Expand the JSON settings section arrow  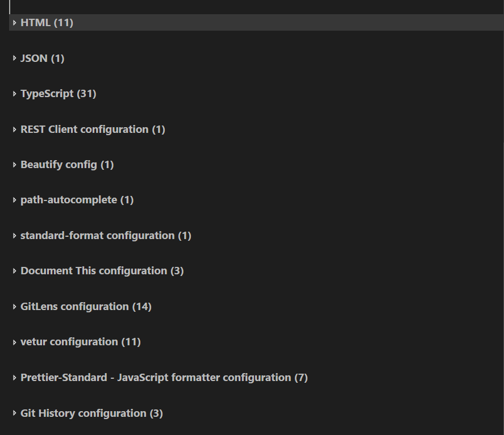[x=15, y=58]
